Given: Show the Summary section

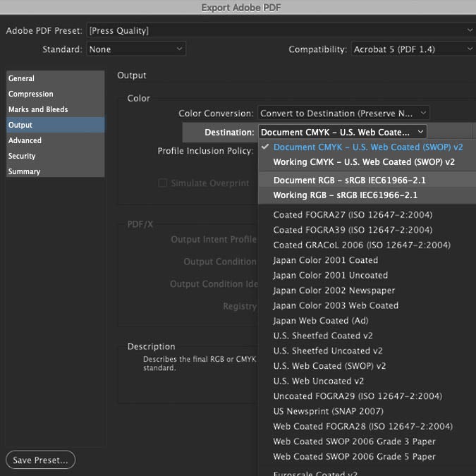Looking at the screenshot, I should pos(25,171).
